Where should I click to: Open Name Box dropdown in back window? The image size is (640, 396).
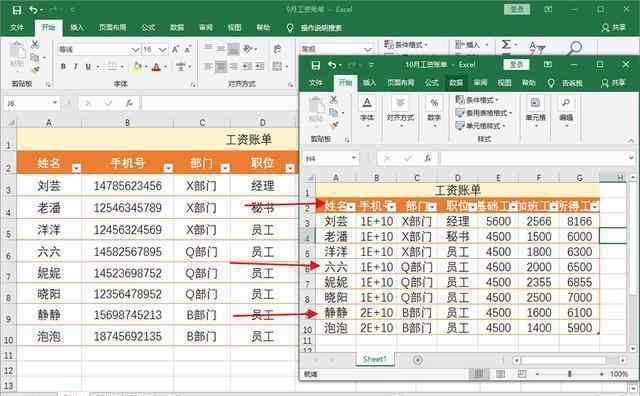(x=55, y=103)
